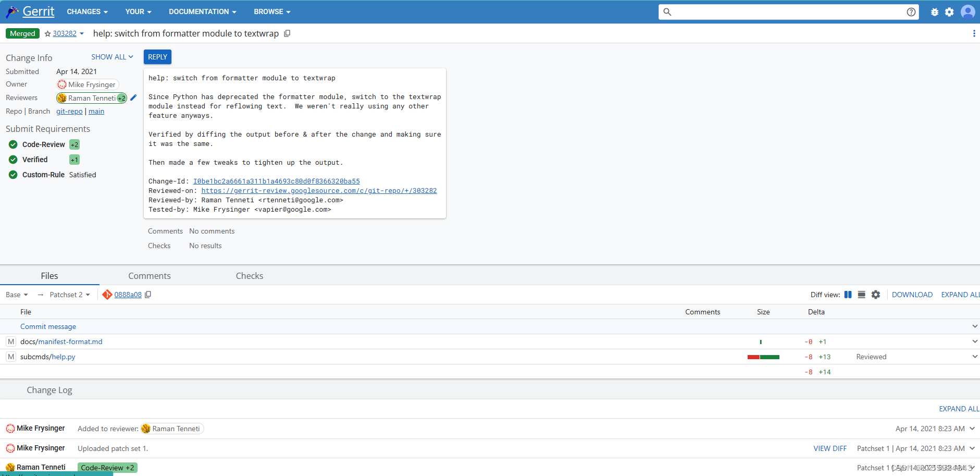Open Change-Id link in commit message
Viewport: 980px width, 476px height.
pyautogui.click(x=276, y=181)
